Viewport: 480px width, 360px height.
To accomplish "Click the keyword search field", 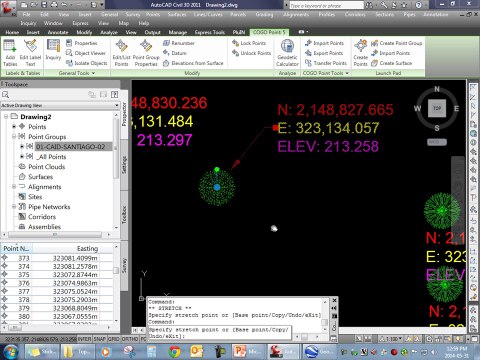I will coord(326,6).
